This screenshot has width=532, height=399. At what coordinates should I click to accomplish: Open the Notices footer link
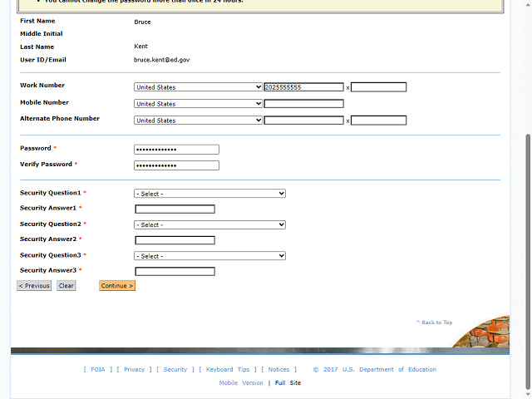click(279, 369)
